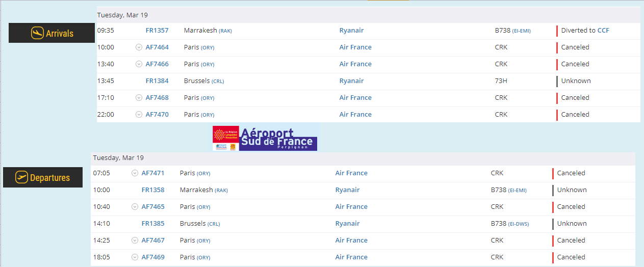644x267 pixels.
Task: Click Paris (ORY) on the AF7464 row
Action: (199, 47)
